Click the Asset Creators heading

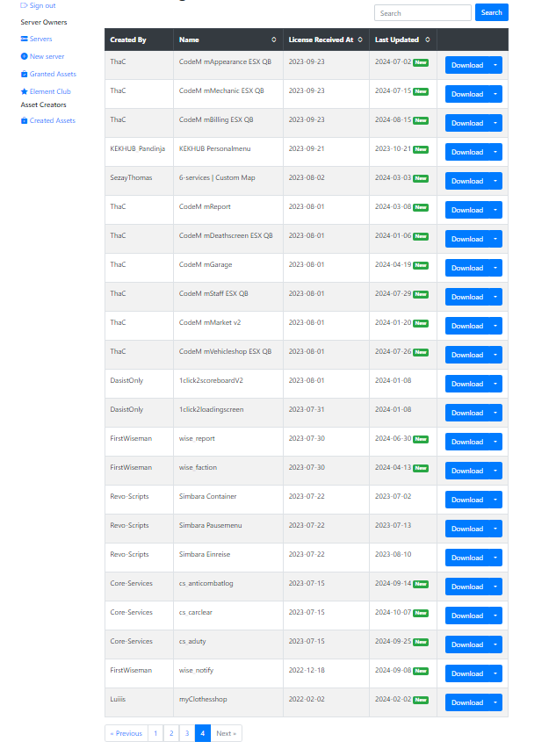(x=43, y=104)
